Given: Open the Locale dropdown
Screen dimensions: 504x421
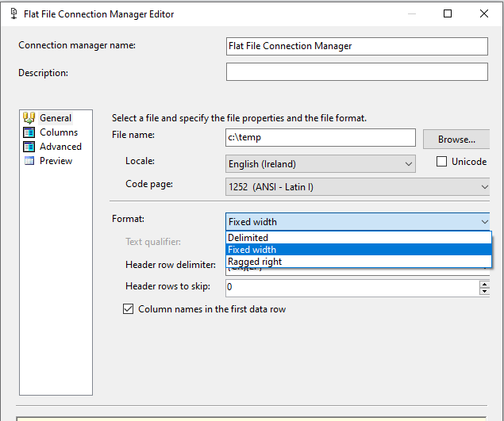Looking at the screenshot, I should tap(408, 164).
